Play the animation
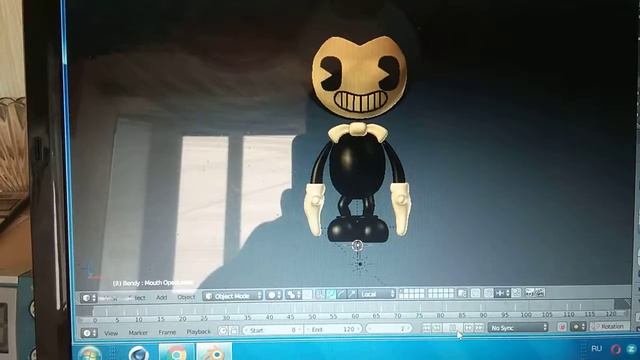 click(x=453, y=328)
